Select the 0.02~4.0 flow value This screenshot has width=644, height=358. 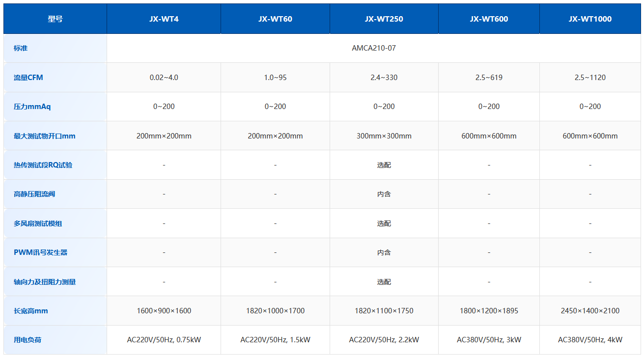click(164, 78)
